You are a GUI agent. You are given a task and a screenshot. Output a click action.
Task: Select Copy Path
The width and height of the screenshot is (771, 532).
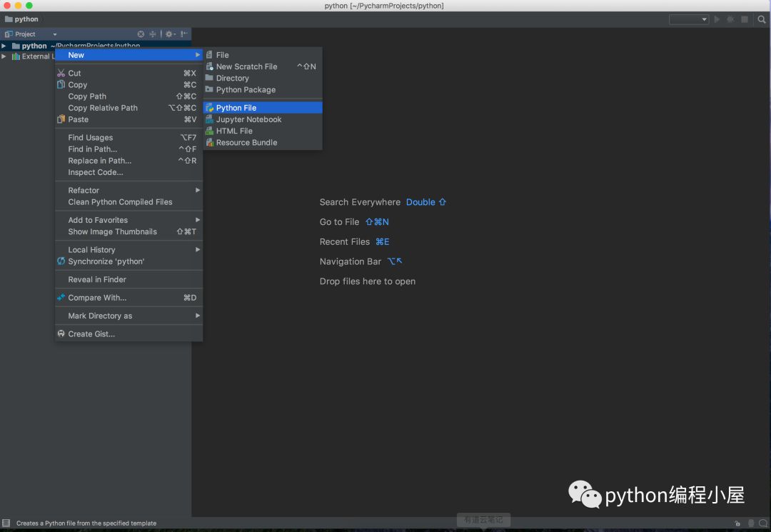click(128, 96)
